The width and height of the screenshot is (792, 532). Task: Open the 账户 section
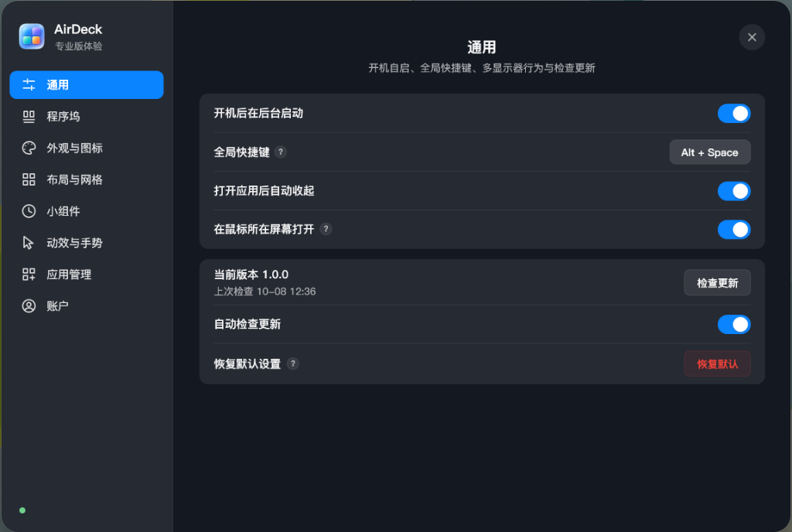pyautogui.click(x=87, y=306)
